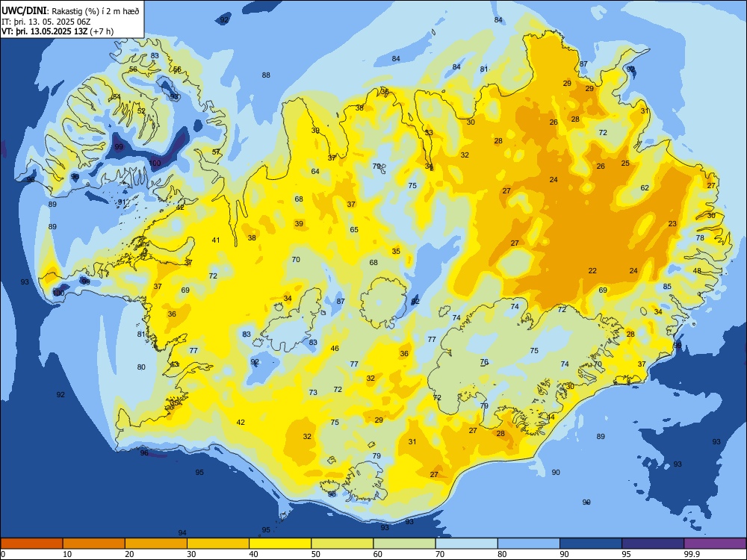Pick the pale green 60–70 legend swatch
This screenshot has height=560, width=747.
click(404, 544)
